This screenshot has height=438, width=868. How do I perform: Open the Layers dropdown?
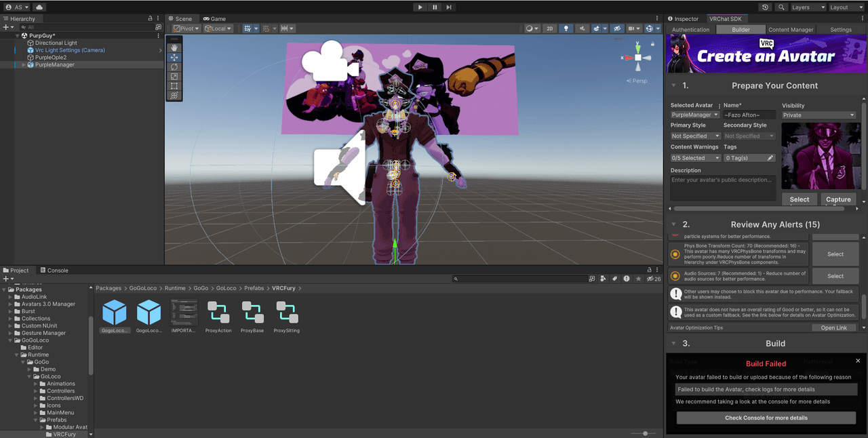click(x=808, y=7)
